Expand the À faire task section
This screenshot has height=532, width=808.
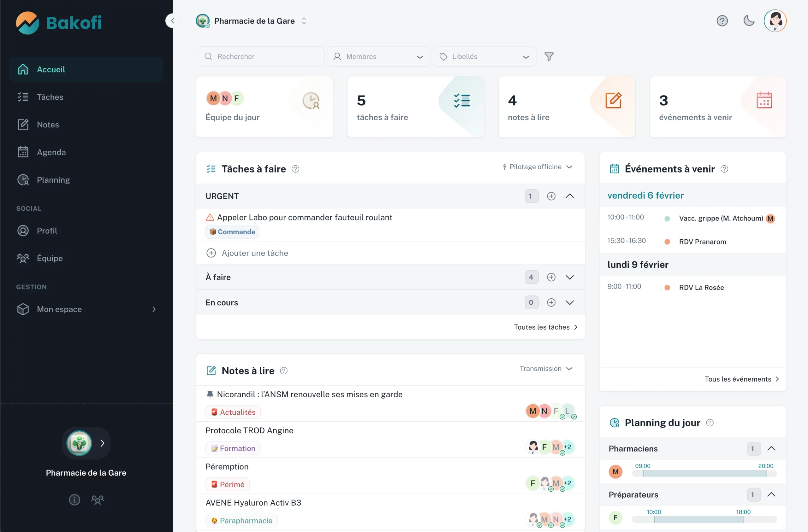pos(570,277)
